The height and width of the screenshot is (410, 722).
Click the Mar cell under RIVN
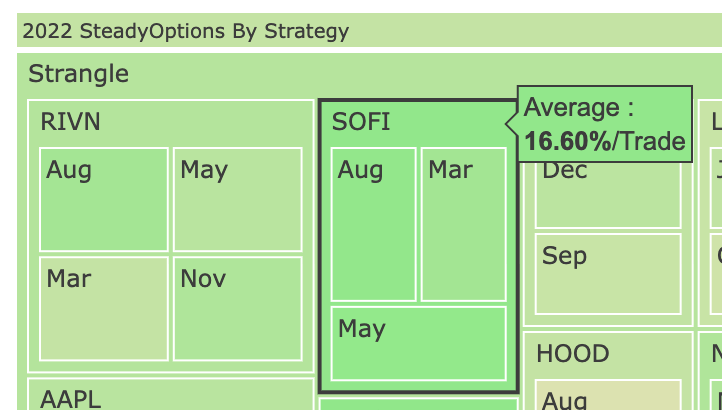(x=104, y=309)
